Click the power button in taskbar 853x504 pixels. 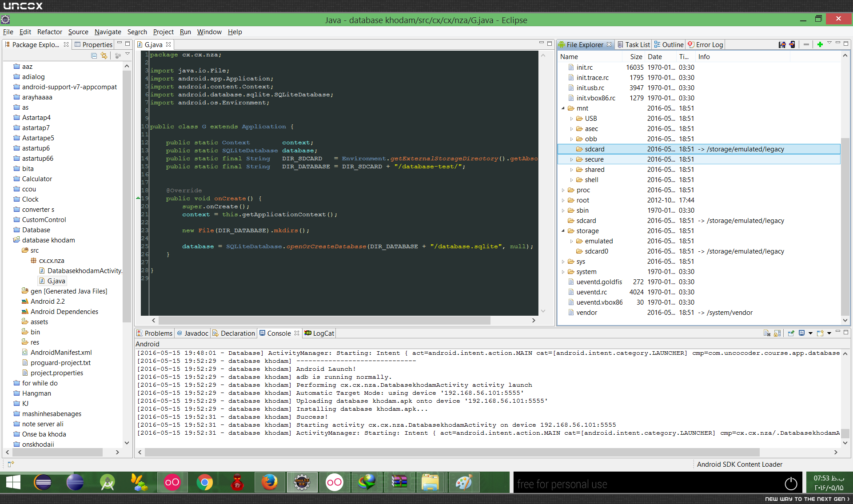(791, 483)
